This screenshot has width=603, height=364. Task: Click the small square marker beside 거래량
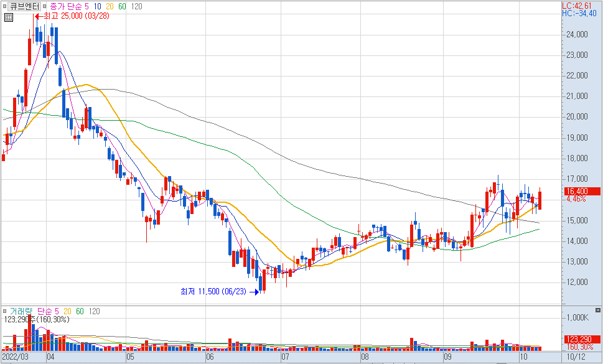pyautogui.click(x=5, y=311)
